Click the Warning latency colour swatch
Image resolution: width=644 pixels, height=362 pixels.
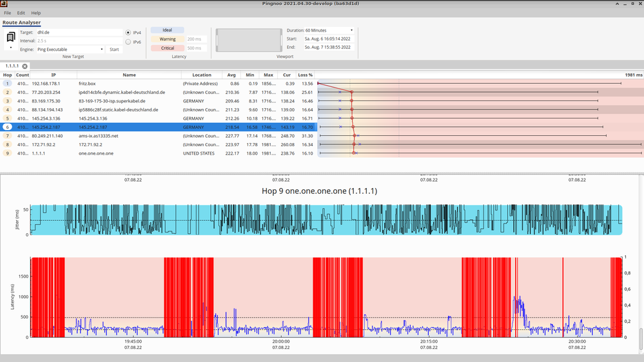(x=167, y=39)
